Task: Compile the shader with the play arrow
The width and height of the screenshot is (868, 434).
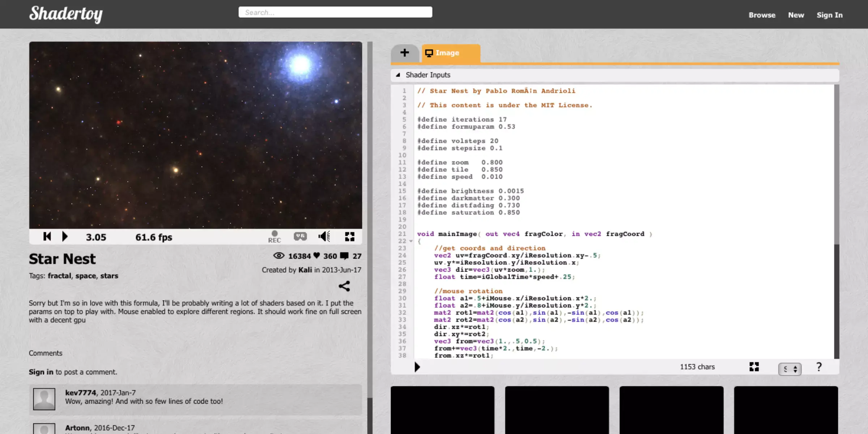Action: [417, 367]
